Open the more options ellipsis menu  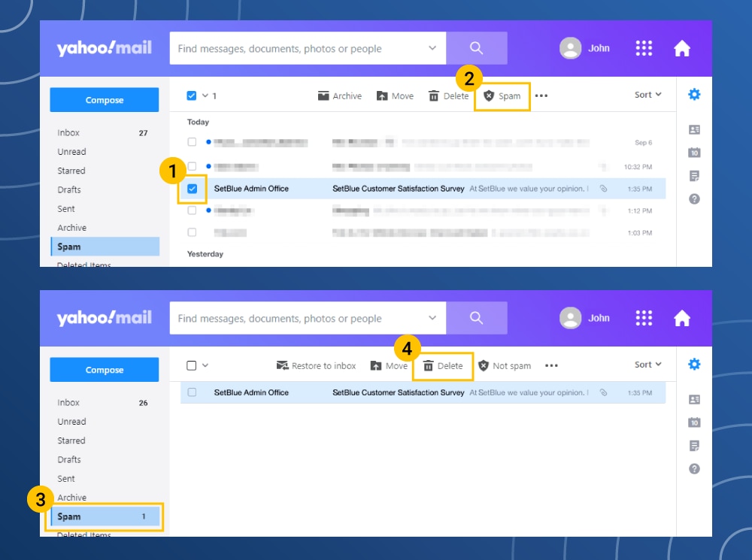coord(540,95)
